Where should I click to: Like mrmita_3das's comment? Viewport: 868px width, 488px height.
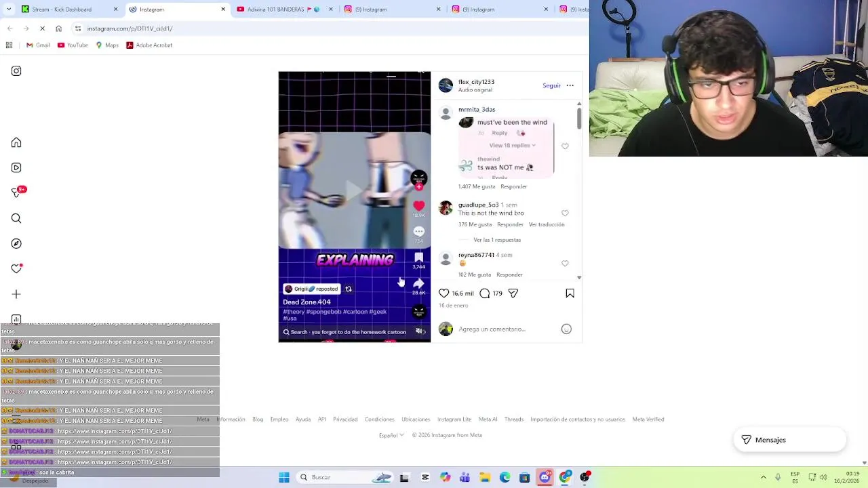point(565,146)
